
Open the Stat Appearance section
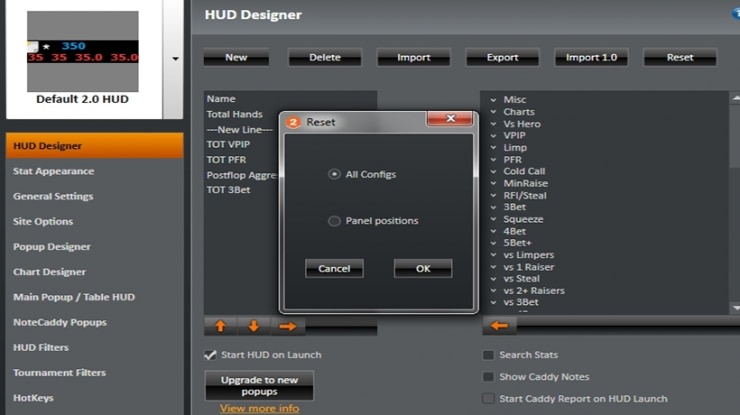point(53,171)
